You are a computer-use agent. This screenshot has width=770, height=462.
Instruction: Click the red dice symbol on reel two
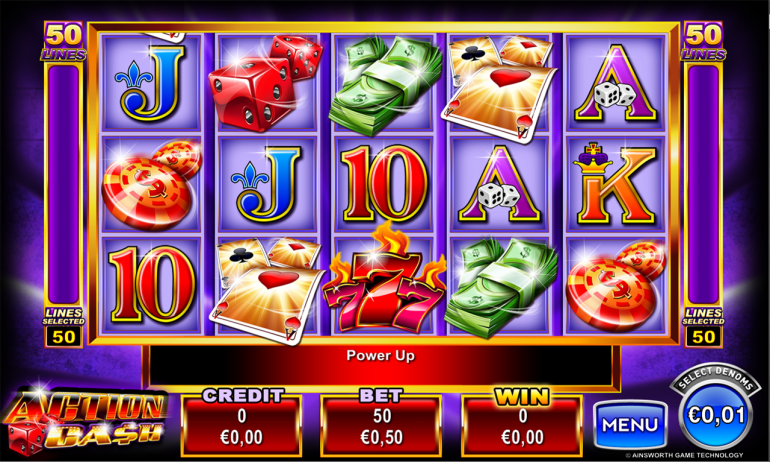(266, 82)
